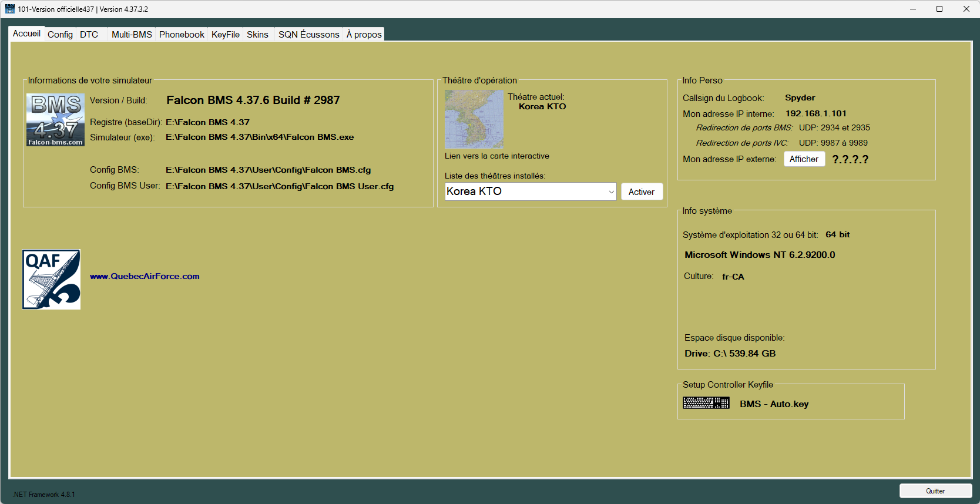Click the QAF Quebec Air Force logo

pos(51,279)
